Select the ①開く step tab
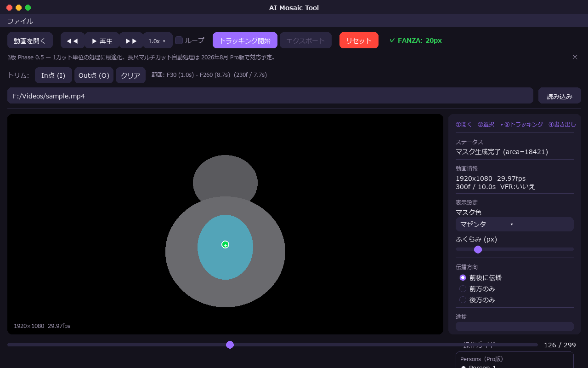Image resolution: width=588 pixels, height=368 pixels. (x=464, y=125)
